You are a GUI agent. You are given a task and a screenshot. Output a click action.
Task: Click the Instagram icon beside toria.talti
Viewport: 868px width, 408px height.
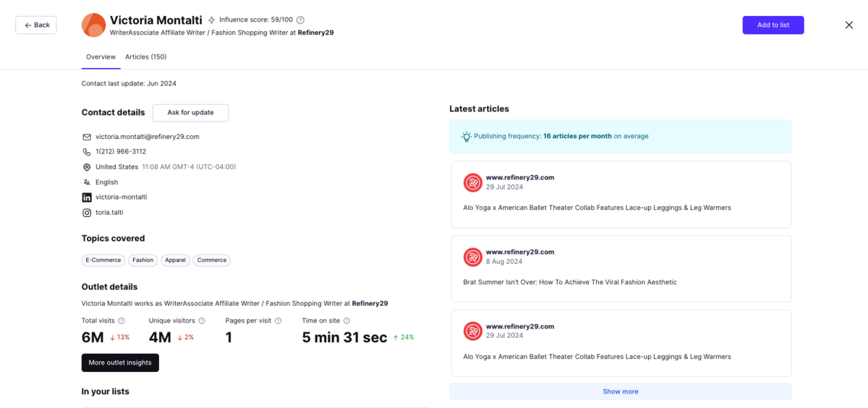87,213
